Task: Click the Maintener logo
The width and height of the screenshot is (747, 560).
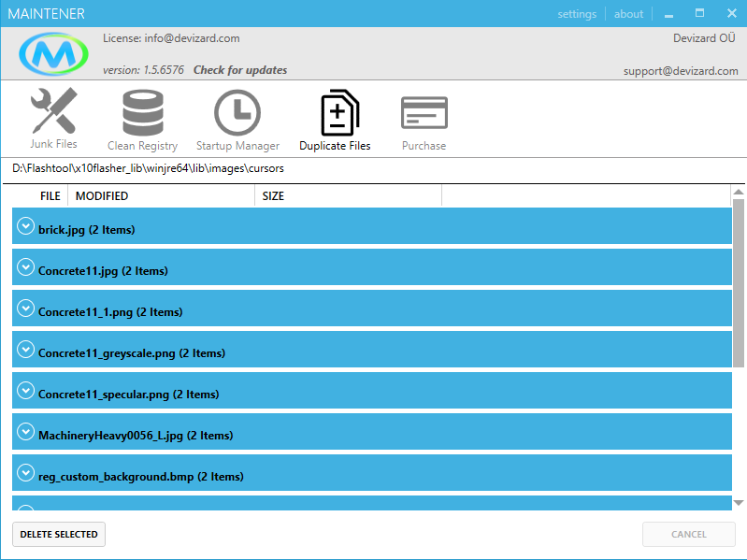Action: [53, 55]
